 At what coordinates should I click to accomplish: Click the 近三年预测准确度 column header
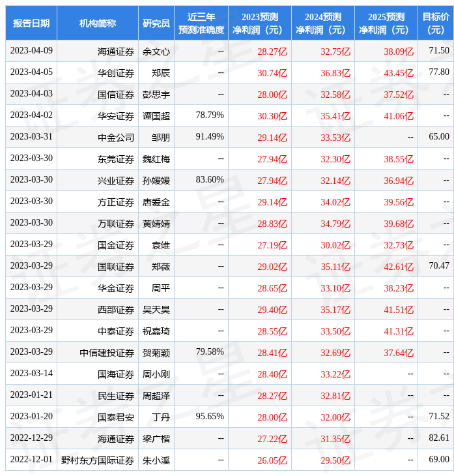tap(201, 23)
